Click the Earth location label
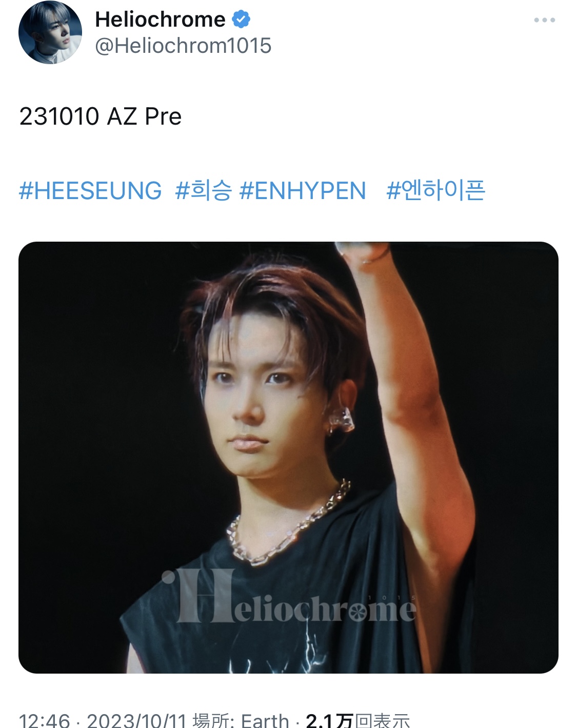The width and height of the screenshot is (577, 728). (265, 721)
